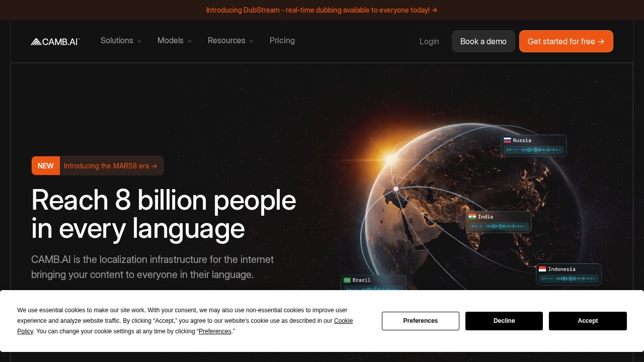Click the Brazil flag icon
Image resolution: width=644 pixels, height=362 pixels.
click(347, 280)
